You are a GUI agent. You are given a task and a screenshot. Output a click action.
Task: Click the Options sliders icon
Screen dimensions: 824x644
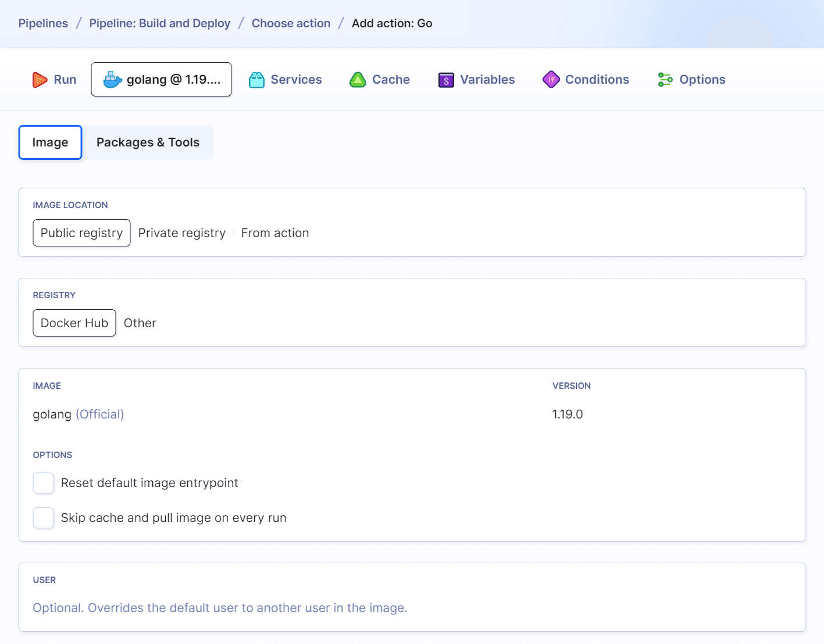click(665, 80)
